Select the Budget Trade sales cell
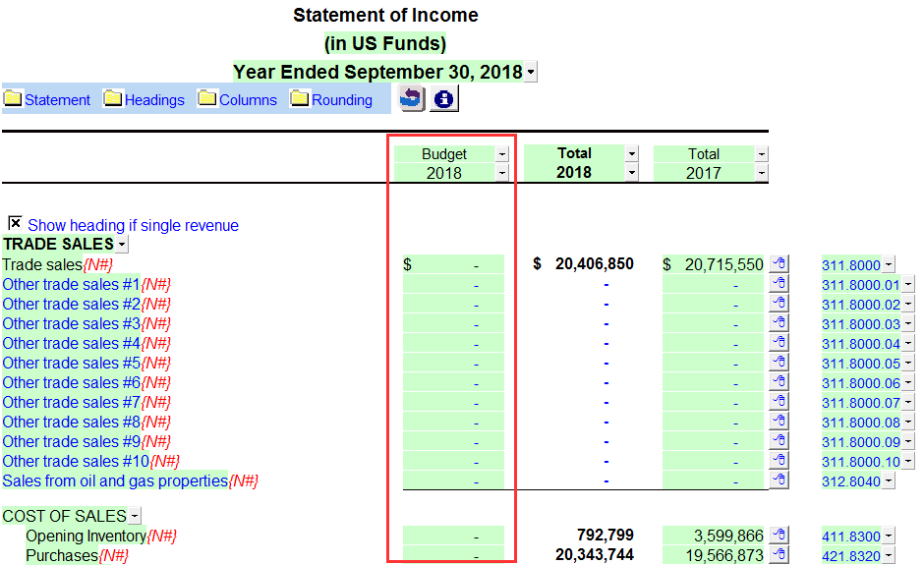 (454, 264)
